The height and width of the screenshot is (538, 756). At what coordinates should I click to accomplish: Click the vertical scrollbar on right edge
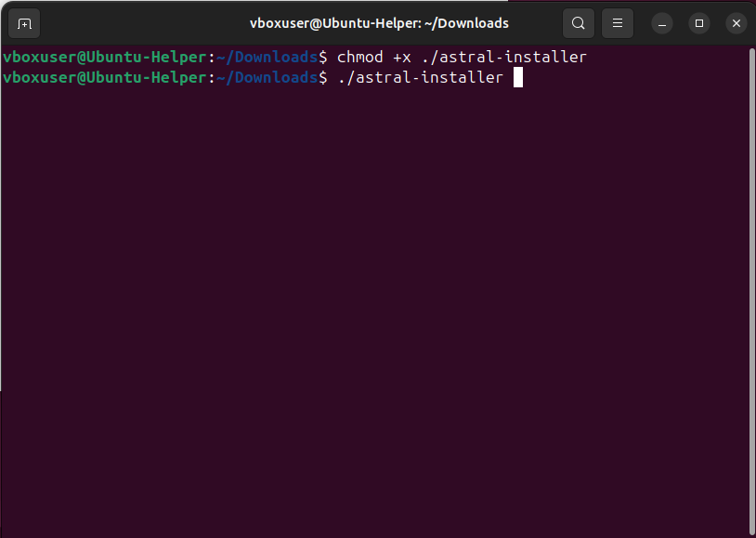point(752,290)
